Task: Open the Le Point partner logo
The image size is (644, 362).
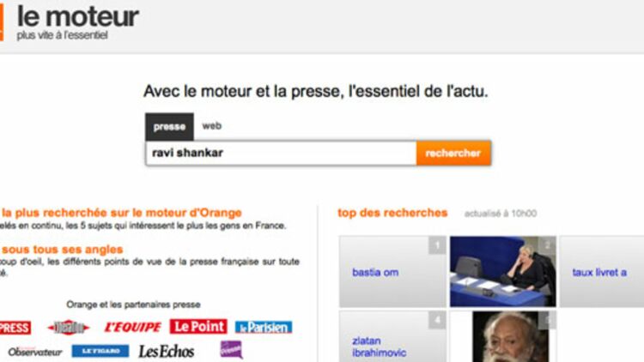Action: click(x=198, y=327)
